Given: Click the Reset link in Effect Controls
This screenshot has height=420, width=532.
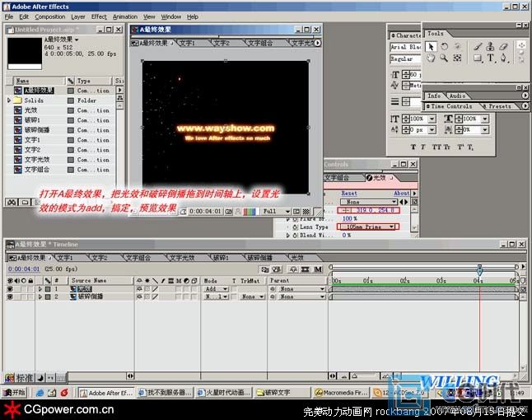Looking at the screenshot, I should click(x=349, y=194).
